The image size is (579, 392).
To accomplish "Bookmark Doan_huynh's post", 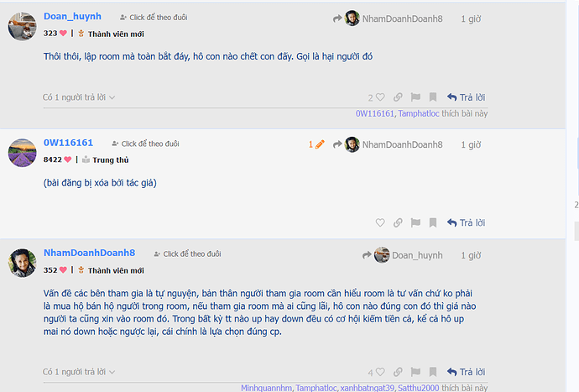I will coord(433,97).
